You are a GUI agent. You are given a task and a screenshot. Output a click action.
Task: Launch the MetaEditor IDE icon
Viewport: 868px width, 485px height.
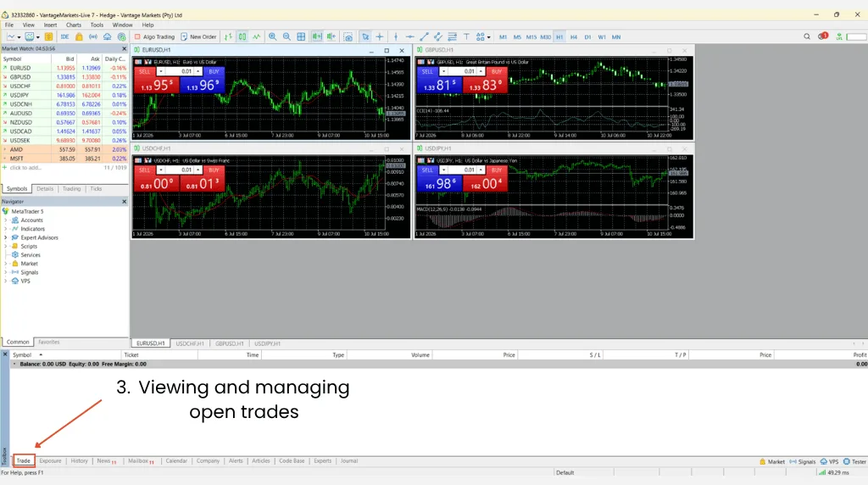tap(64, 37)
